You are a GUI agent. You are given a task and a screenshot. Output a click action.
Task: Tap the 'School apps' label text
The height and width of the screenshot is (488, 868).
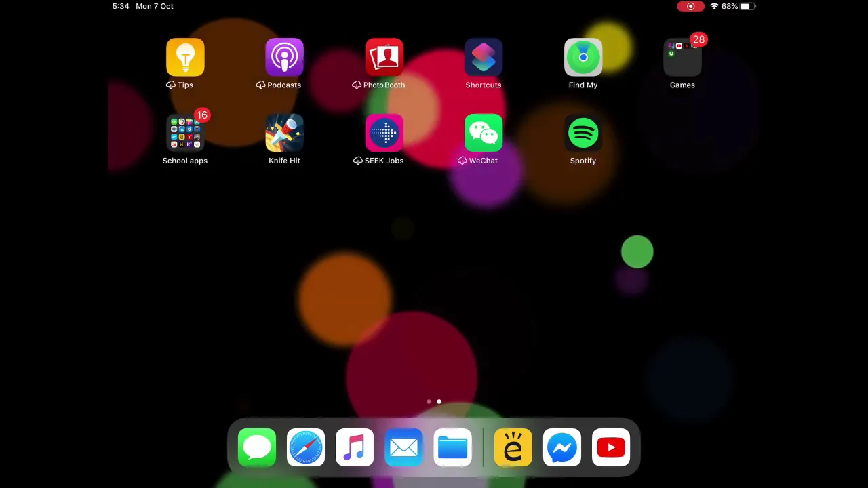coord(185,161)
